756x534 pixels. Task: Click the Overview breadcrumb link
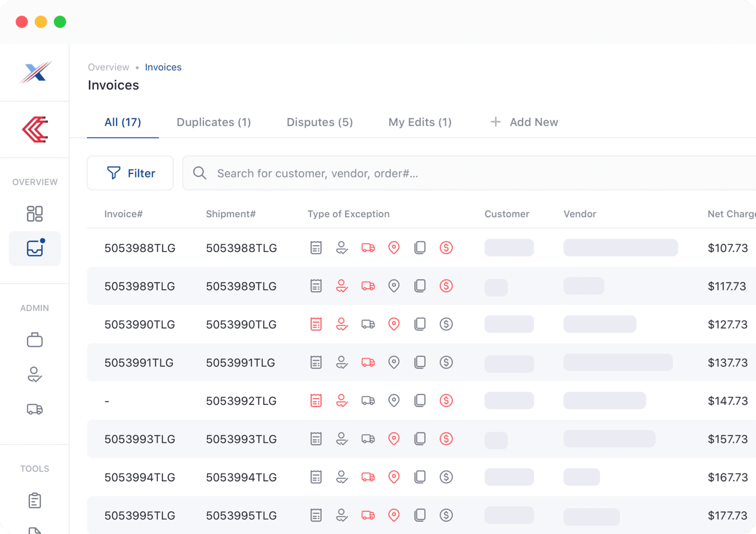[108, 67]
